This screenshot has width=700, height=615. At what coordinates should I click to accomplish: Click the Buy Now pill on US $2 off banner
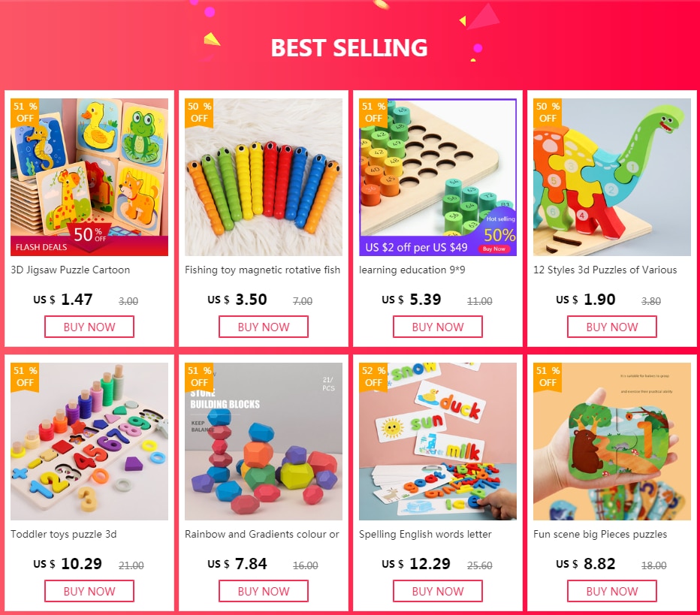click(x=493, y=249)
